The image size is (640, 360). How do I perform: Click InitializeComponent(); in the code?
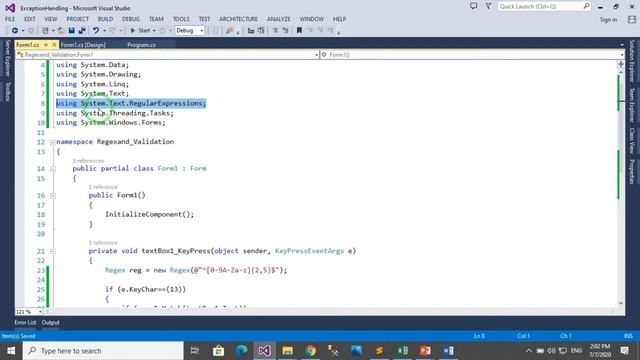[x=149, y=214]
